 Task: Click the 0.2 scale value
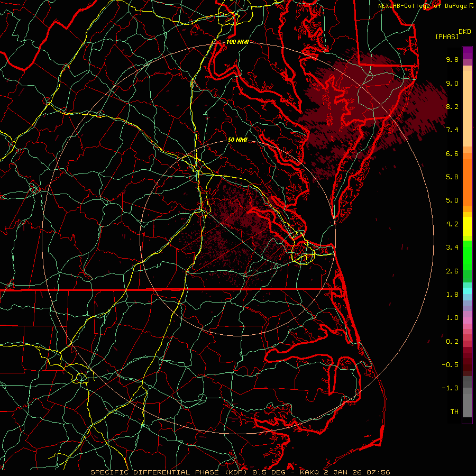pyautogui.click(x=452, y=342)
